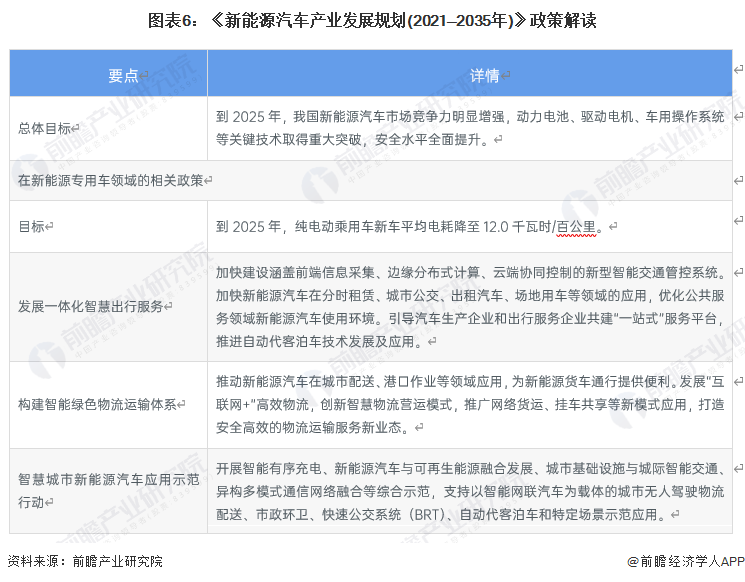Click the paragraph starting 加快建设涵盖前端信息采集
Viewport: 745px width, 582px height.
pos(470,306)
